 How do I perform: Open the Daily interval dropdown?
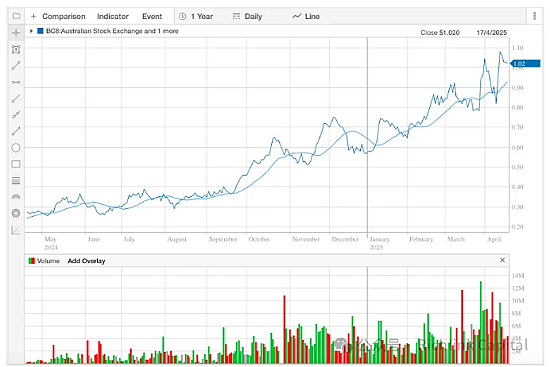247,16
